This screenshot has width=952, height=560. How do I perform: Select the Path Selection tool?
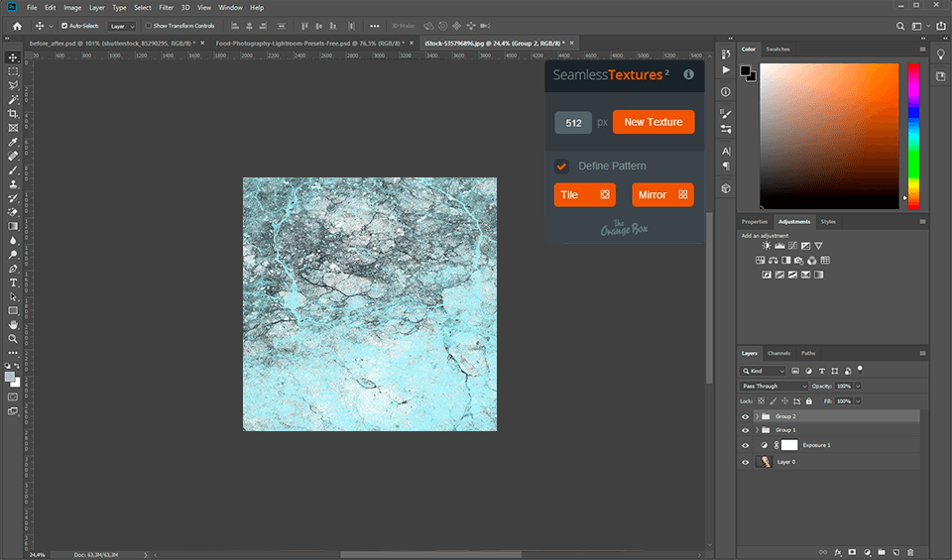click(x=13, y=297)
